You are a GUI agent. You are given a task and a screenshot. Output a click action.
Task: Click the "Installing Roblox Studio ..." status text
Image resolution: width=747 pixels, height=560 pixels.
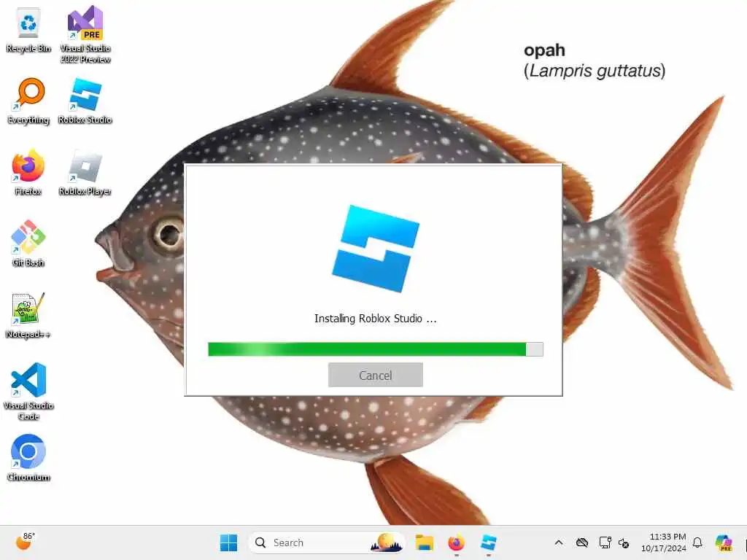tap(376, 319)
